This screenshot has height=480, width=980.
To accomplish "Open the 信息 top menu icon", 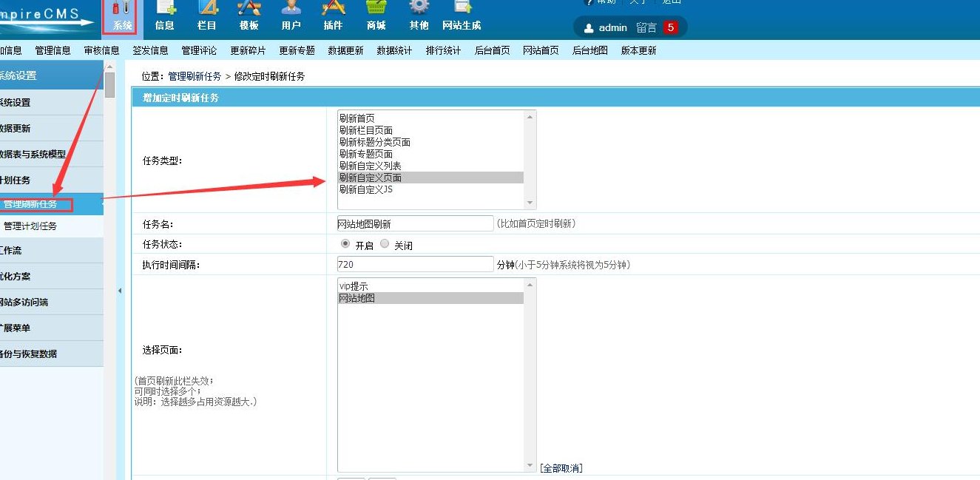I will click(x=165, y=16).
